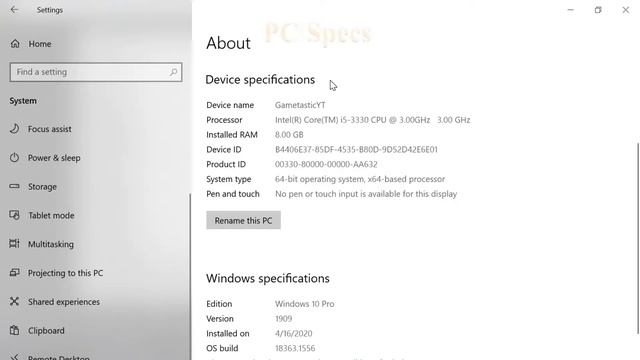640x360 pixels.
Task: Click the Multitasking icon
Action: (x=14, y=244)
